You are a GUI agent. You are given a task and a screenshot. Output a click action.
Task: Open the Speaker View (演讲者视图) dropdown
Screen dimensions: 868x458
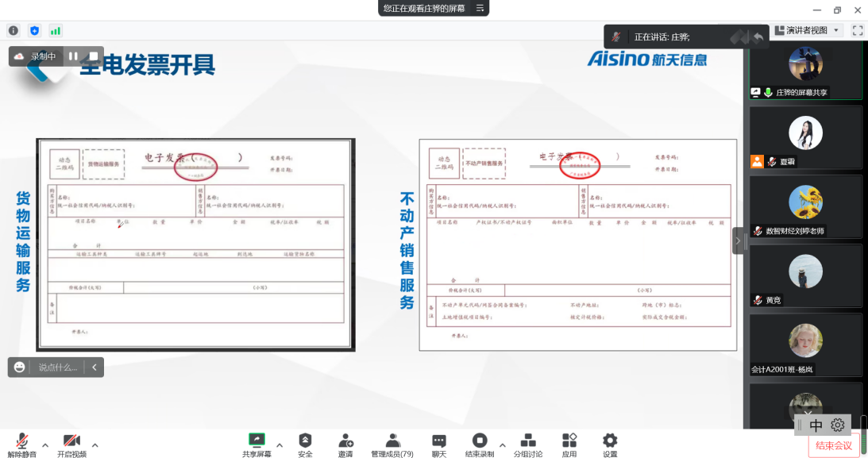coord(808,30)
